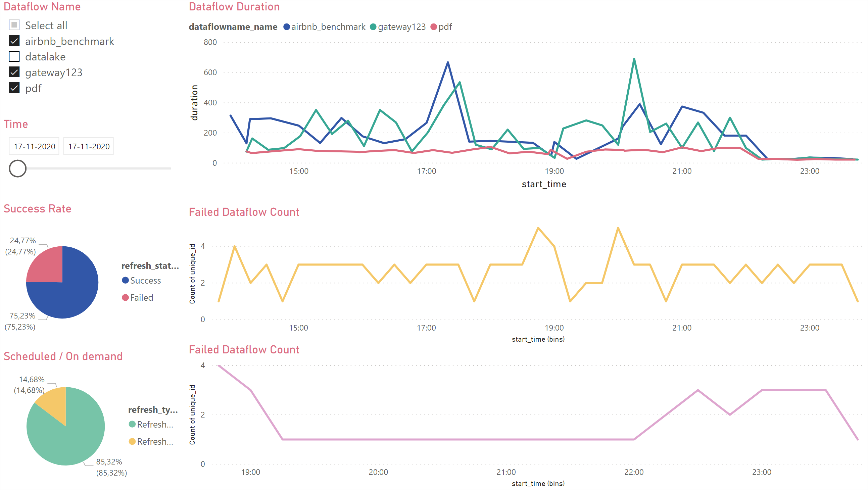
Task: Toggle the datalake checkbox on
Action: click(x=14, y=57)
